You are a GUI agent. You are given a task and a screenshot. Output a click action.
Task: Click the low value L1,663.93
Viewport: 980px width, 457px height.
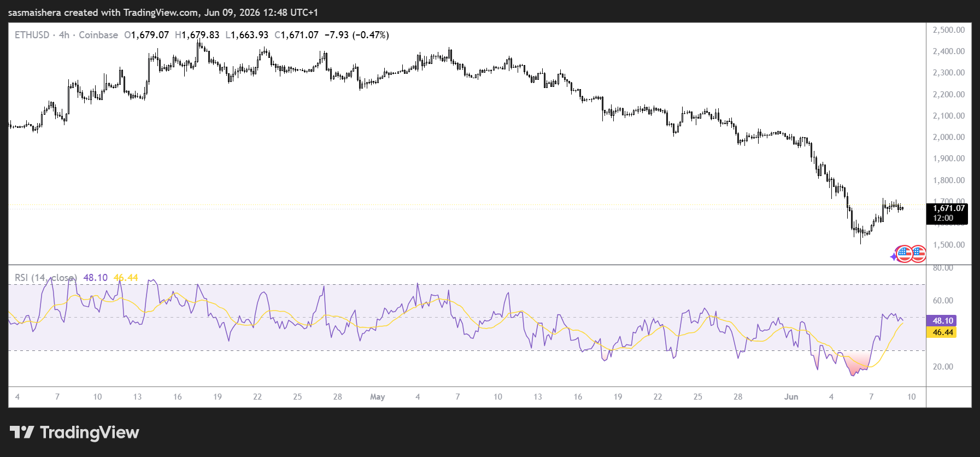[247, 35]
